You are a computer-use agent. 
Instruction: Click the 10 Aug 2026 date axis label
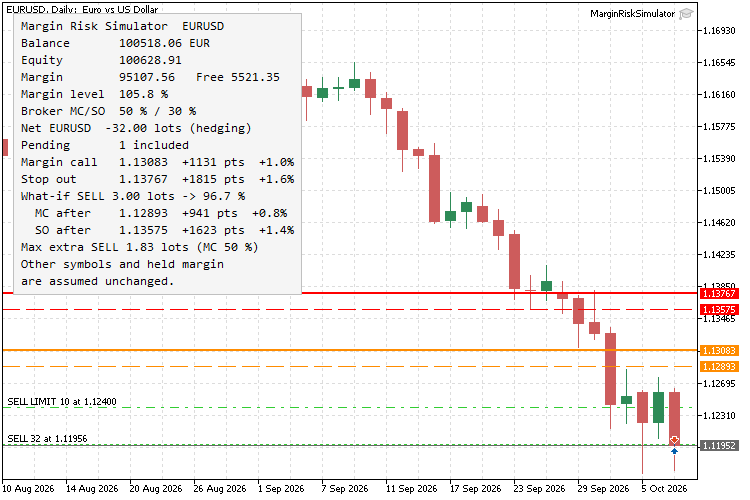[28, 489]
